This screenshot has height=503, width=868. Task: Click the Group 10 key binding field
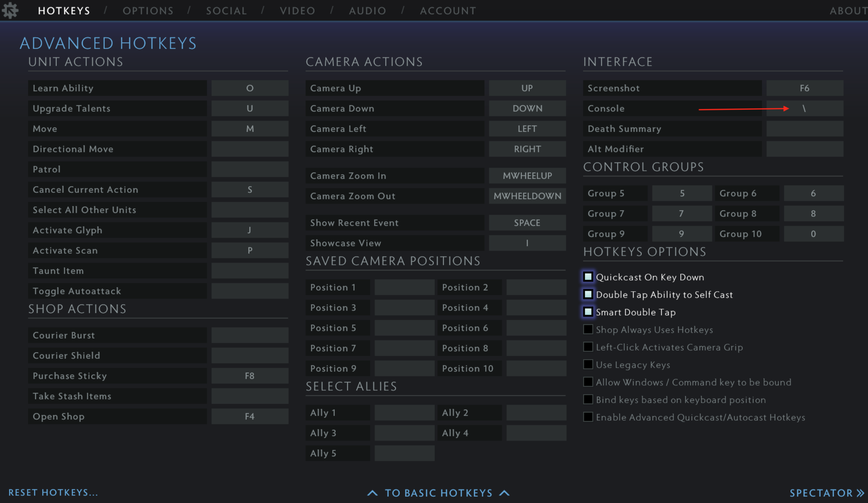814,233
